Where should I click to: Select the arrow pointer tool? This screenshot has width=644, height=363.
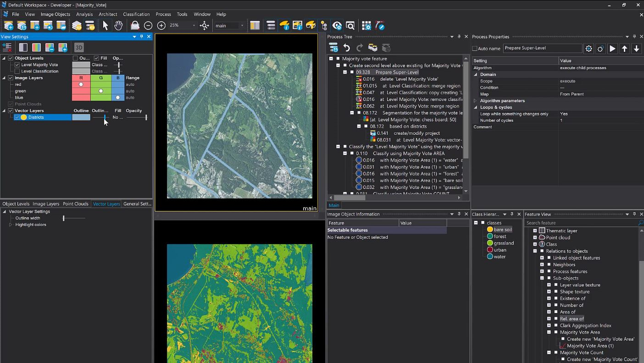[105, 26]
